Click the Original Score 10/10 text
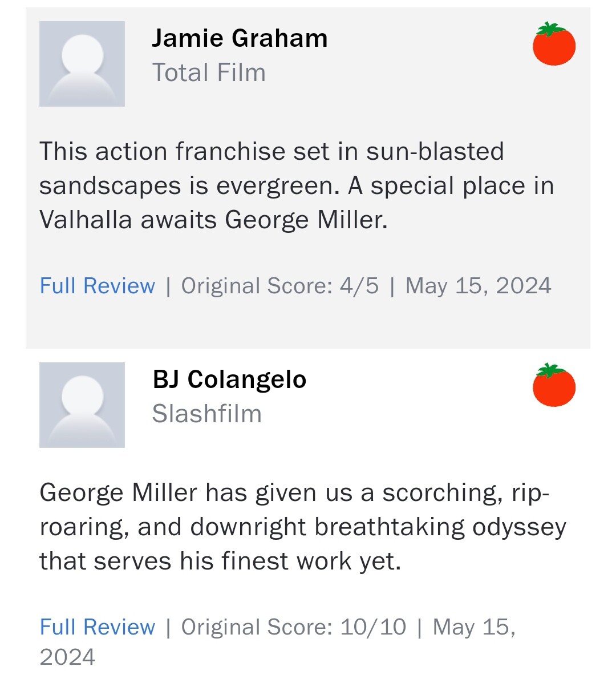Viewport: 616px width, 699px height. [x=293, y=627]
